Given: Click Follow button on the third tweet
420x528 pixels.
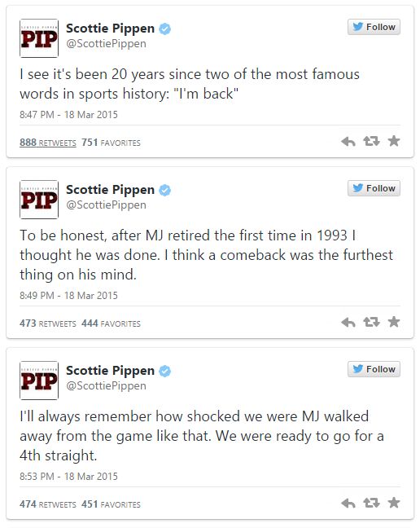Looking at the screenshot, I should click(374, 369).
